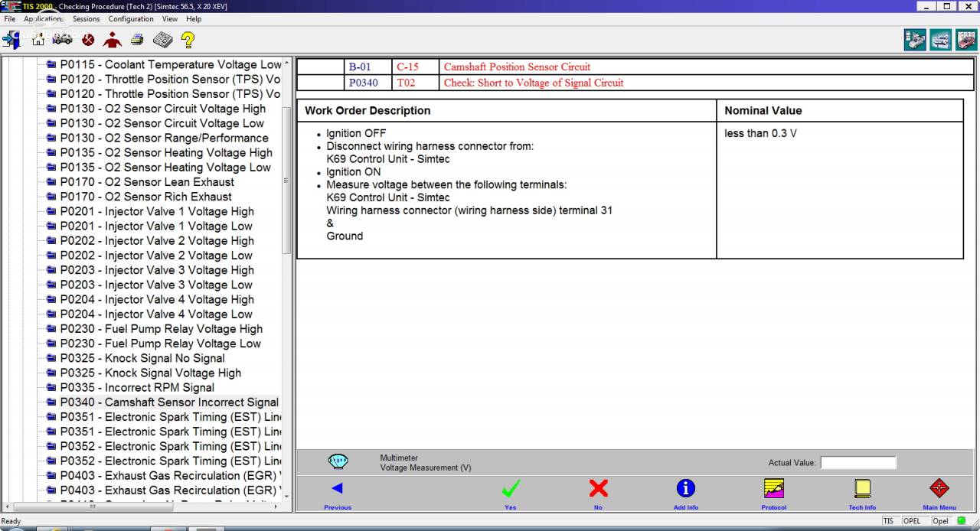Click the exit door icon in toolbar
Image resolution: width=980 pixels, height=531 pixels.
(x=11, y=40)
